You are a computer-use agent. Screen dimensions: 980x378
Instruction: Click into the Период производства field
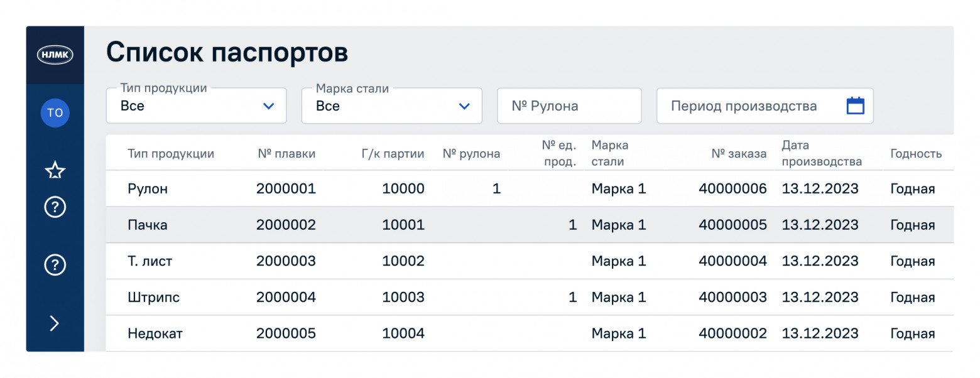tap(748, 105)
